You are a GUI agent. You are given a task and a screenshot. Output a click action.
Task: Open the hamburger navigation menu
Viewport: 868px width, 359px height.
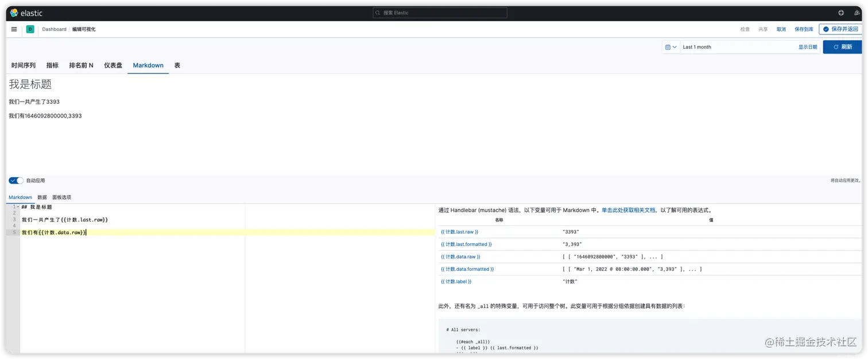click(14, 29)
